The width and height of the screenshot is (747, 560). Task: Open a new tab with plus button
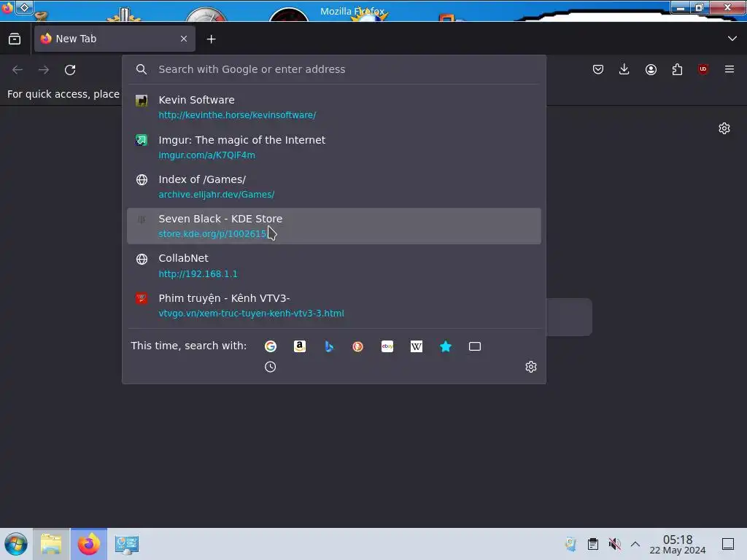point(211,39)
